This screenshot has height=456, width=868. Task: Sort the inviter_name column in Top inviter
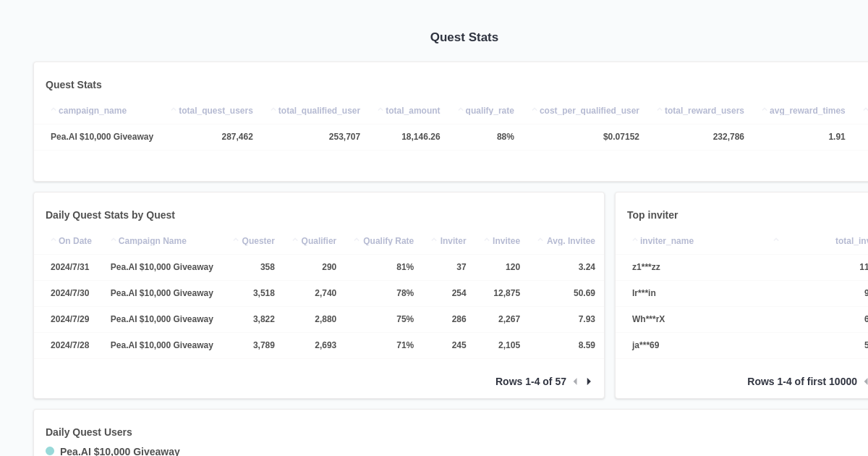click(666, 241)
